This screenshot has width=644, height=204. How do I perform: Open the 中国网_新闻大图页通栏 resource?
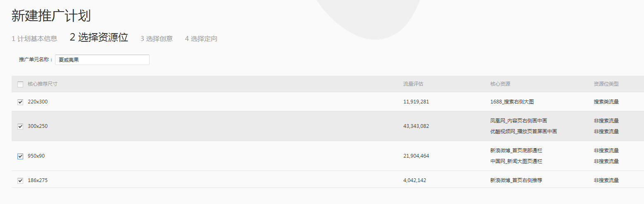(516, 161)
